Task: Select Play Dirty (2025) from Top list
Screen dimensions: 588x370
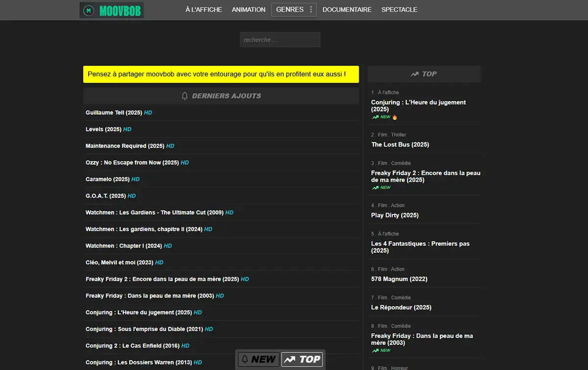Action: [394, 215]
